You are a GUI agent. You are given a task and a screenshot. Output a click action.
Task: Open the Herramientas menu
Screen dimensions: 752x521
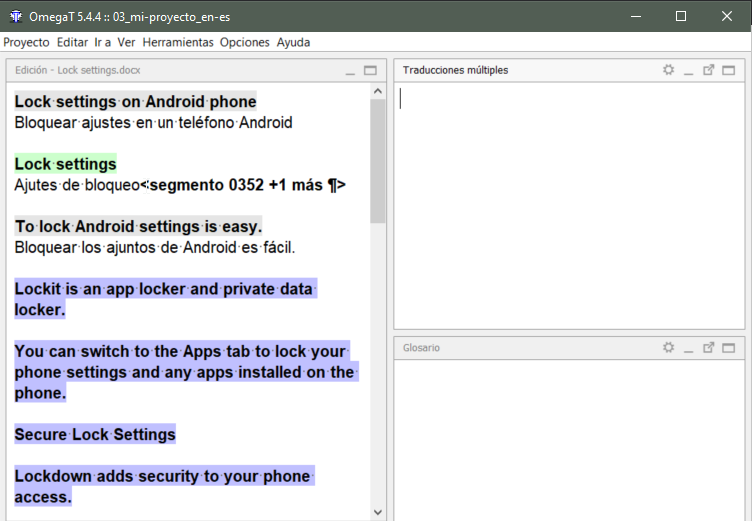click(x=178, y=42)
